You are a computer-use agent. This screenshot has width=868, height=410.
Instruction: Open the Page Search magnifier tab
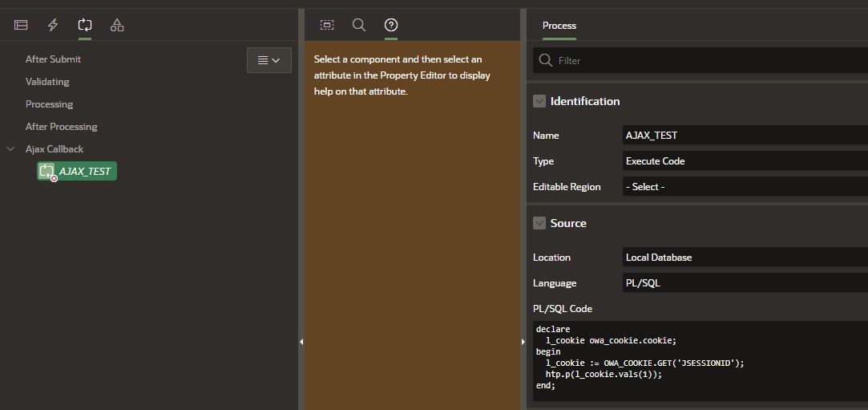[359, 25]
